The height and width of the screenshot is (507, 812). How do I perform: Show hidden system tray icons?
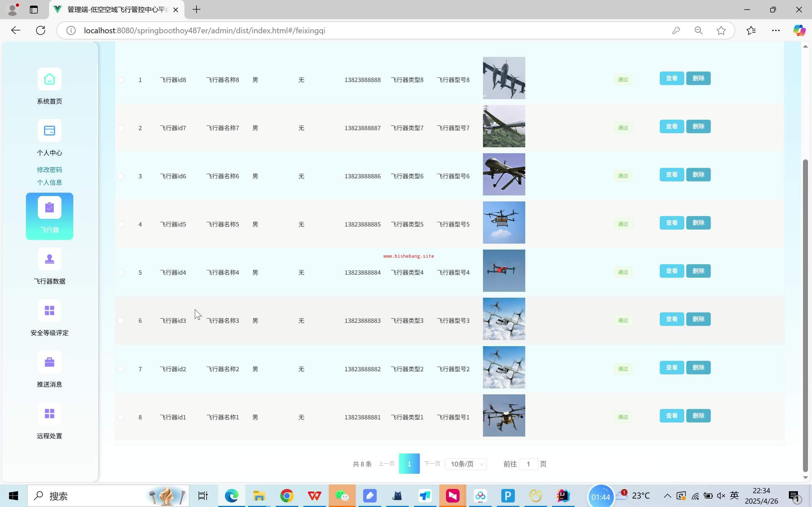click(x=667, y=496)
